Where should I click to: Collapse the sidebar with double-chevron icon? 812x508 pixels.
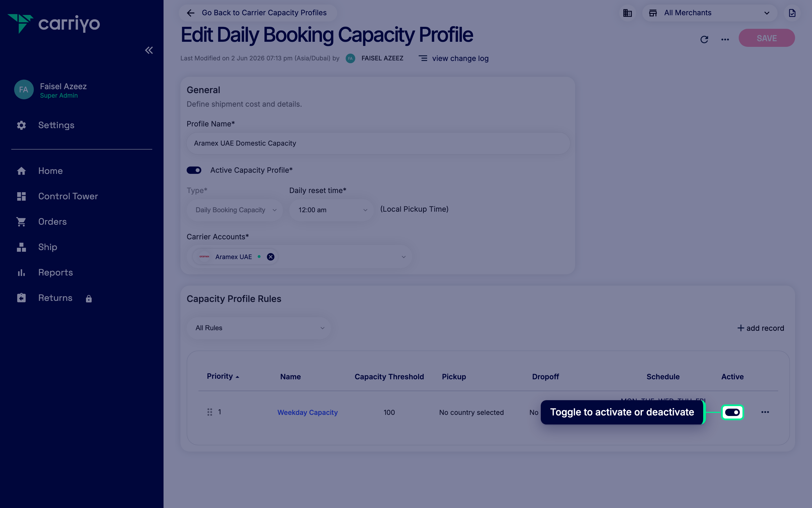(149, 51)
